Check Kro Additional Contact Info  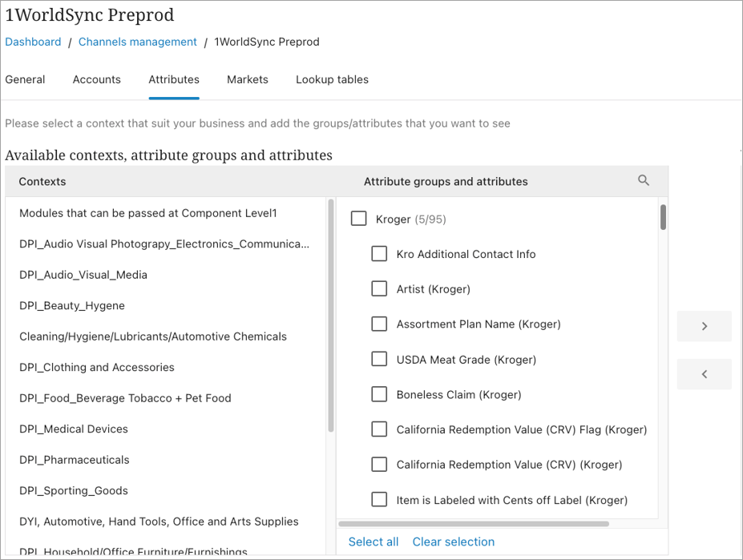point(379,254)
